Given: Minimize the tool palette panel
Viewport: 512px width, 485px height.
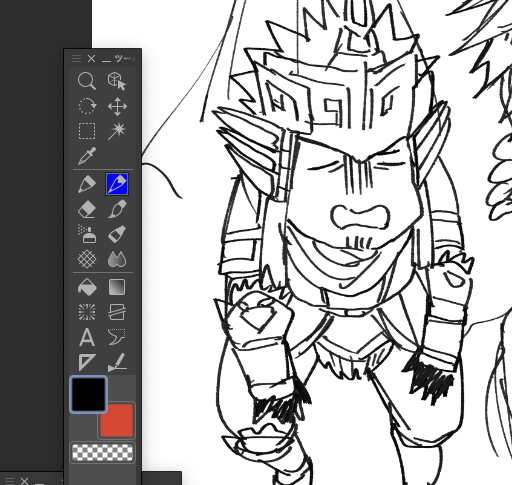Looking at the screenshot, I should [106, 60].
